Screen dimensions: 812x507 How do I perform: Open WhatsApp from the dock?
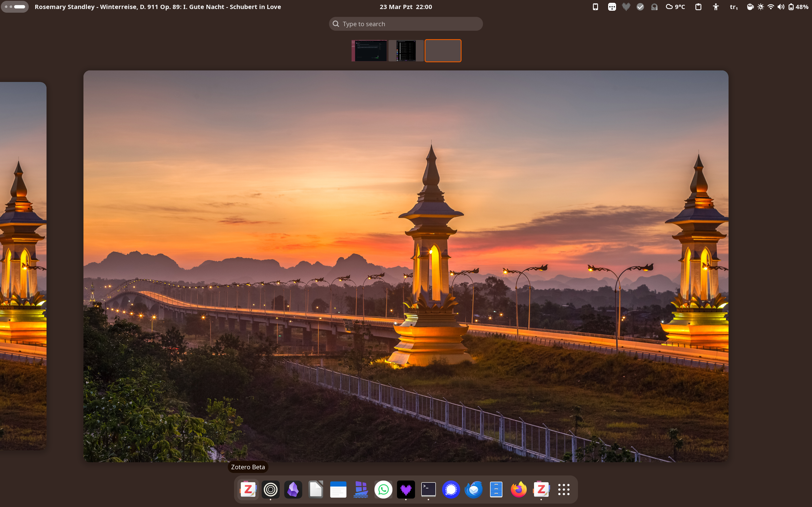(383, 490)
